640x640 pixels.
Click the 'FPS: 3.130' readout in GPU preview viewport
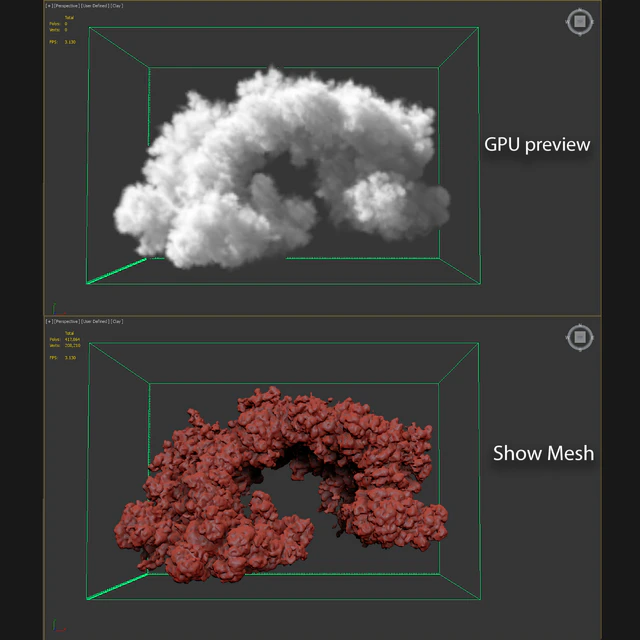[x=62, y=42]
